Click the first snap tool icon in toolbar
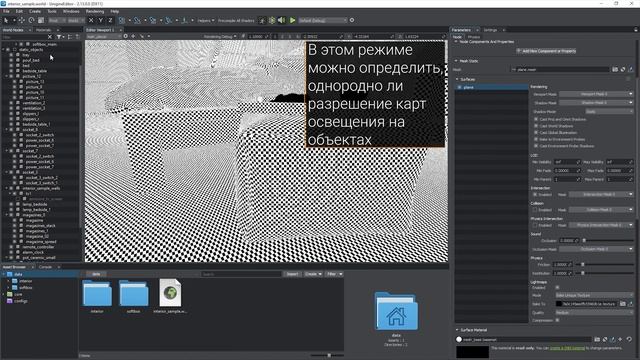The height and width of the screenshot is (360, 640). point(122,20)
